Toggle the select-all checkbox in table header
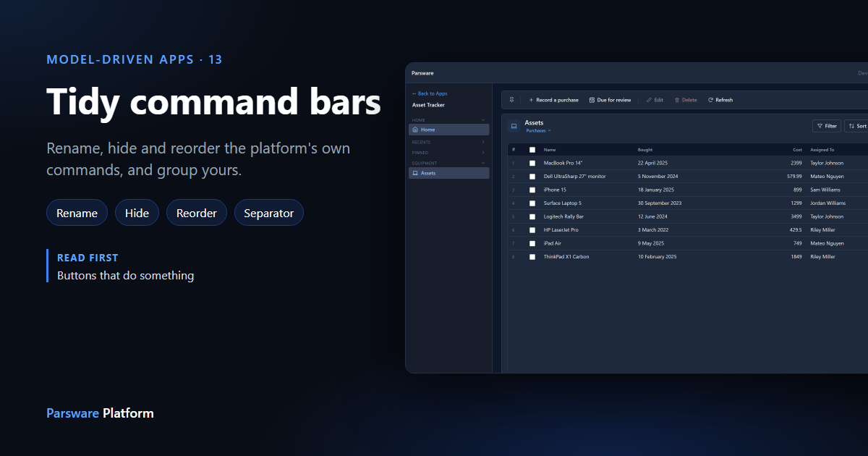 [x=532, y=150]
